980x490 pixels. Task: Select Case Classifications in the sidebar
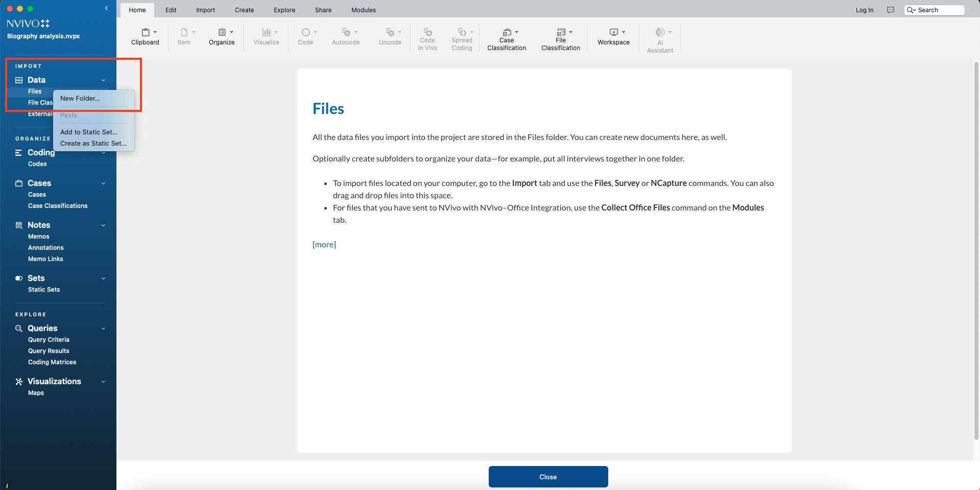point(58,206)
